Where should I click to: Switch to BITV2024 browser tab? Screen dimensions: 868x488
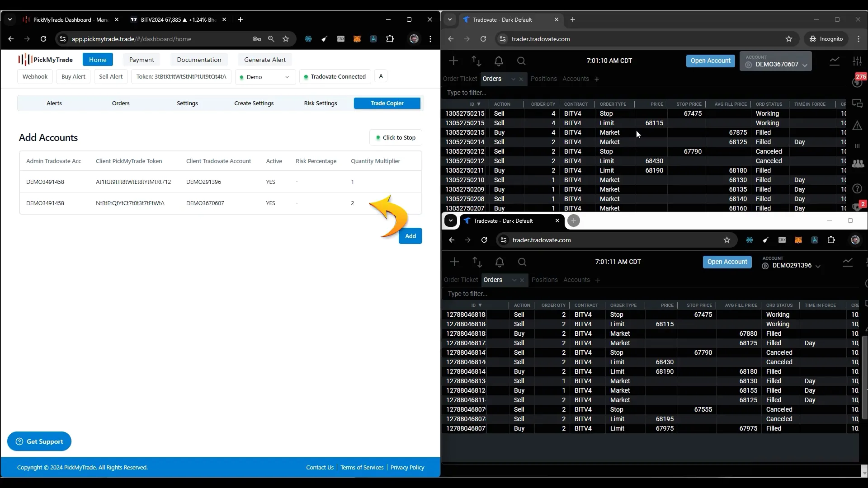click(178, 19)
